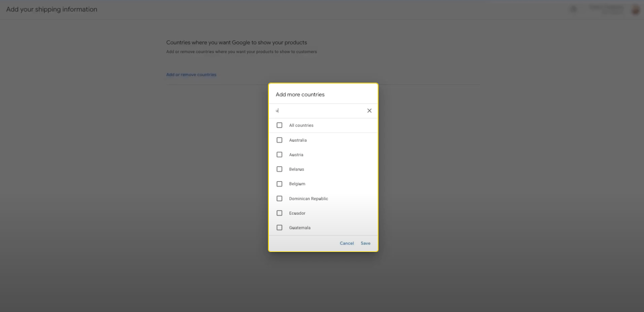Click 'Countries where you want Google' section heading
This screenshot has width=644, height=312.
pos(236,42)
